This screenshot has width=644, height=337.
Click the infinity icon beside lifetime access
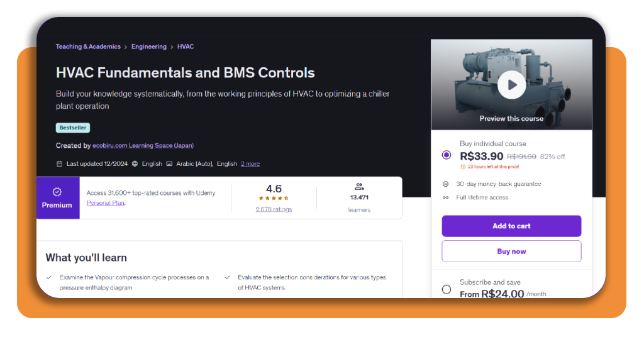(446, 197)
